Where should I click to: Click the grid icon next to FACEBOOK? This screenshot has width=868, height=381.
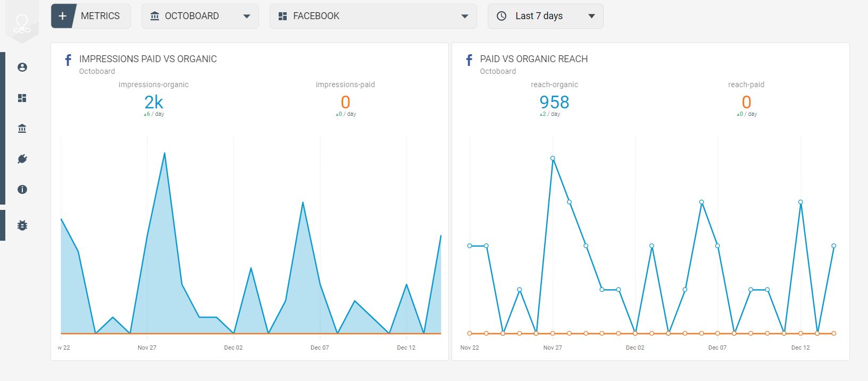point(283,16)
